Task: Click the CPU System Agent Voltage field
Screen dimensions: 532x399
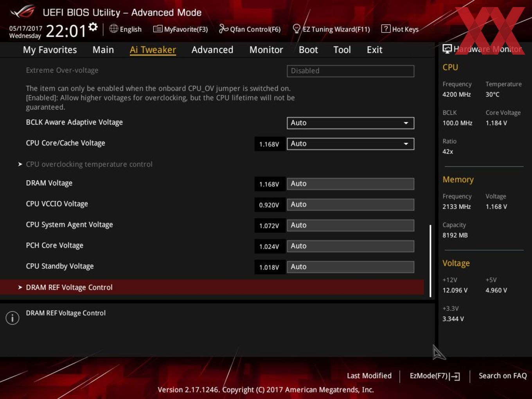Action: pos(350,225)
